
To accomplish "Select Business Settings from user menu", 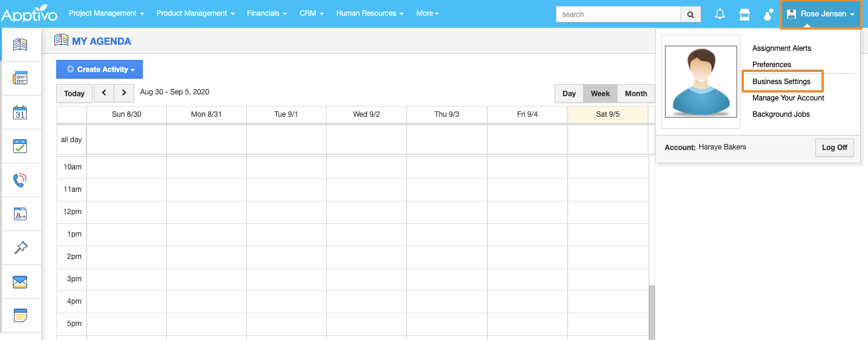I will point(781,82).
